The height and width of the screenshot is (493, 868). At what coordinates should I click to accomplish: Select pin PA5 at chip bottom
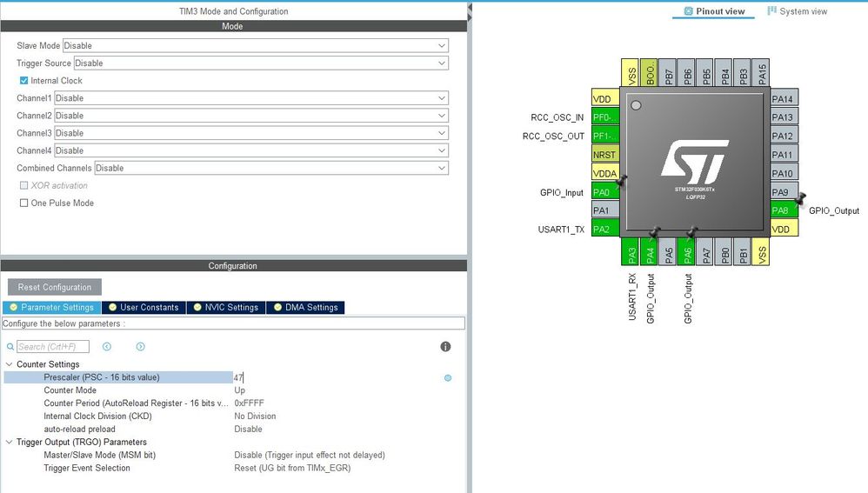pos(668,252)
